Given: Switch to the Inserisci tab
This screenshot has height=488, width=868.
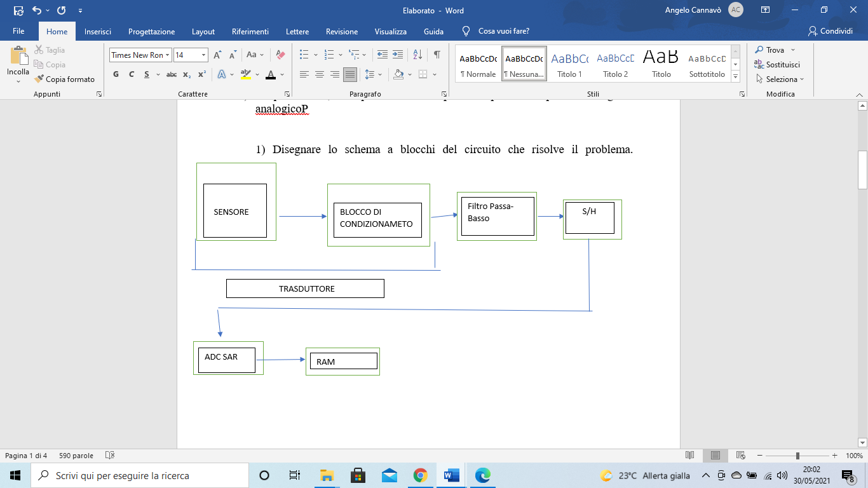Looking at the screenshot, I should click(x=98, y=31).
